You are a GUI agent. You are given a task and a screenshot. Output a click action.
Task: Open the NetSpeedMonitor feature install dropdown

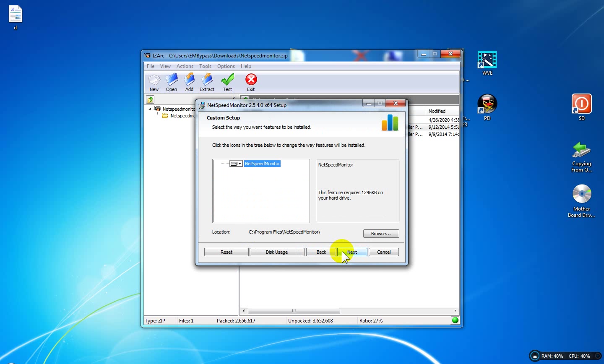click(x=236, y=164)
